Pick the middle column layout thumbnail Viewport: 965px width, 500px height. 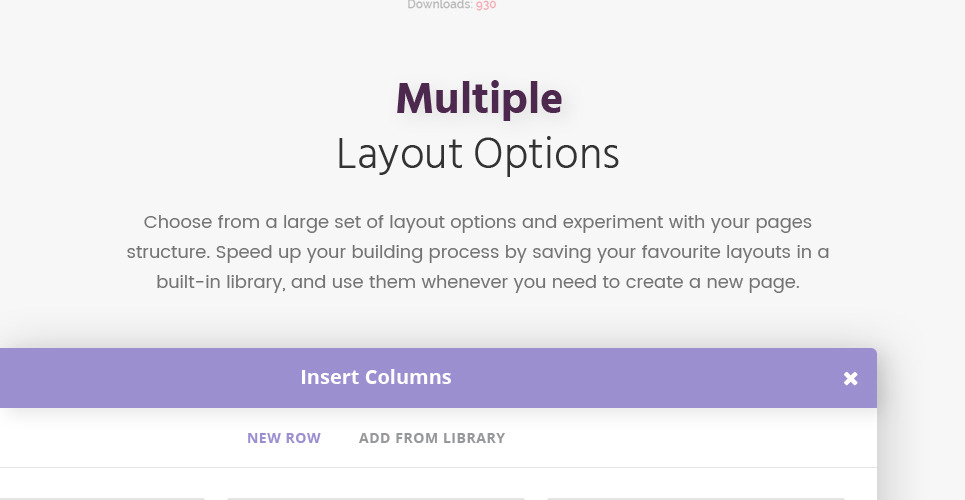coord(375,499)
